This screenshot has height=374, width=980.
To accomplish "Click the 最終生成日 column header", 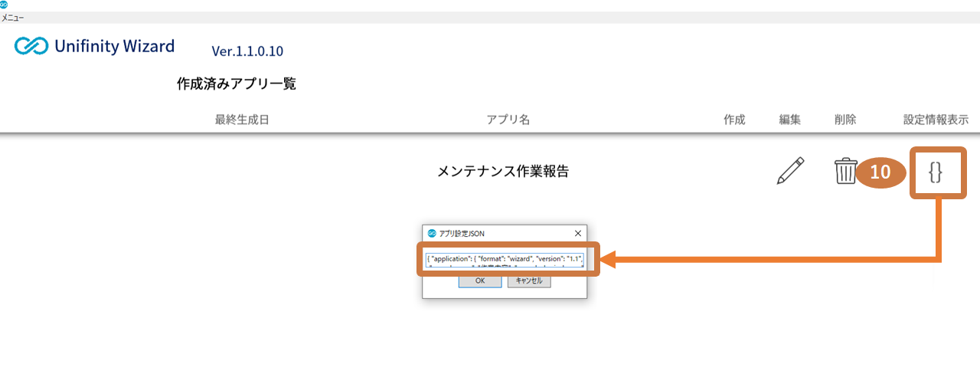I will (242, 120).
